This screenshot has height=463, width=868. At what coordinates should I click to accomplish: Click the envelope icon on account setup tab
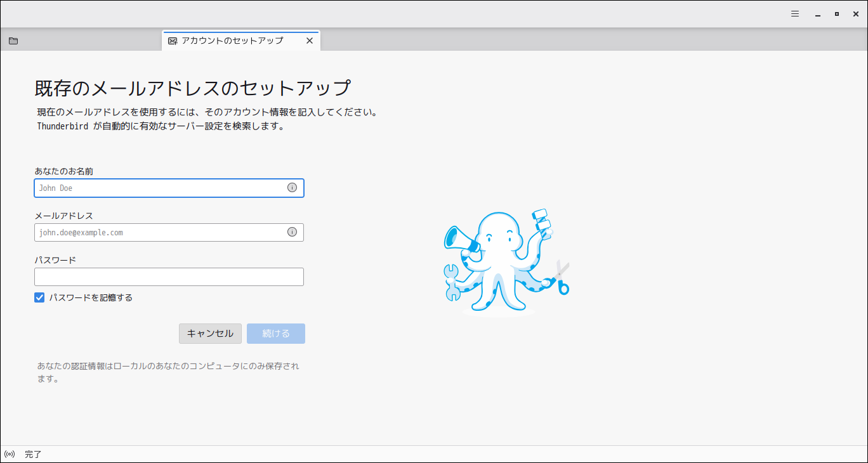click(173, 41)
